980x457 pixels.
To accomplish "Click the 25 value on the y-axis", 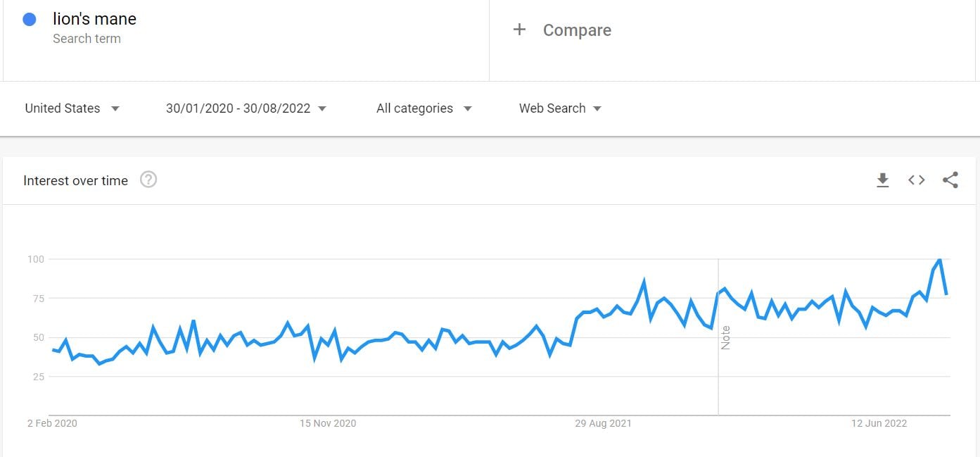I will tap(38, 377).
